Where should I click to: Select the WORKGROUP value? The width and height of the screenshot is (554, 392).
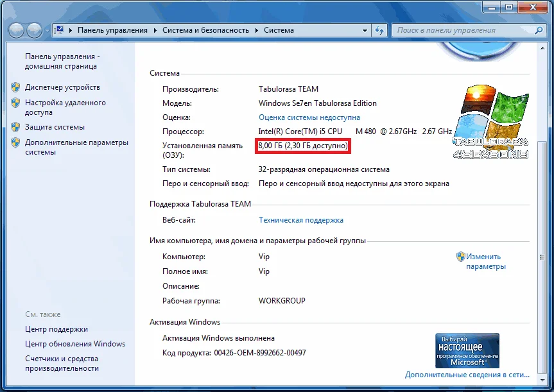pos(282,301)
